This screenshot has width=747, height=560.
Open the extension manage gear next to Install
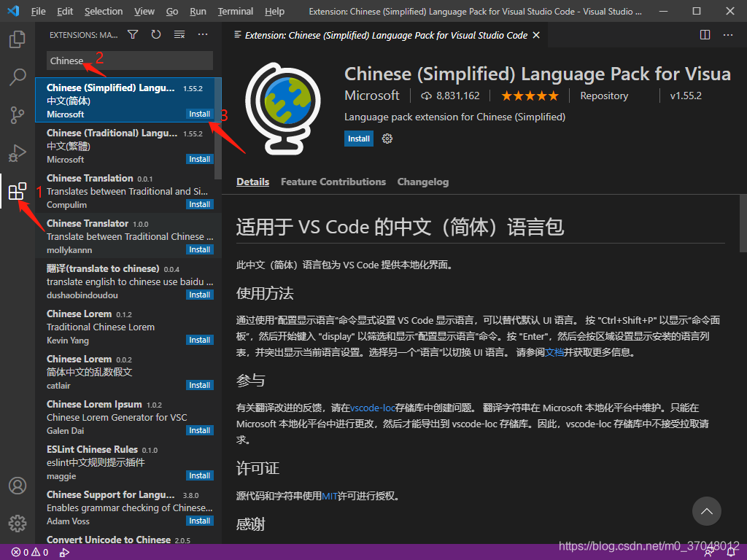point(387,139)
